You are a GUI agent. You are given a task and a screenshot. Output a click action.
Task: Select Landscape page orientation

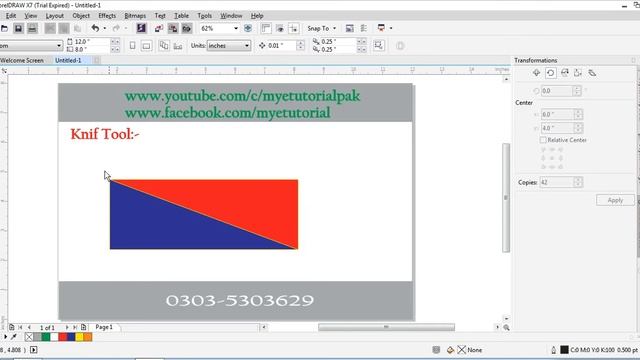click(x=146, y=45)
